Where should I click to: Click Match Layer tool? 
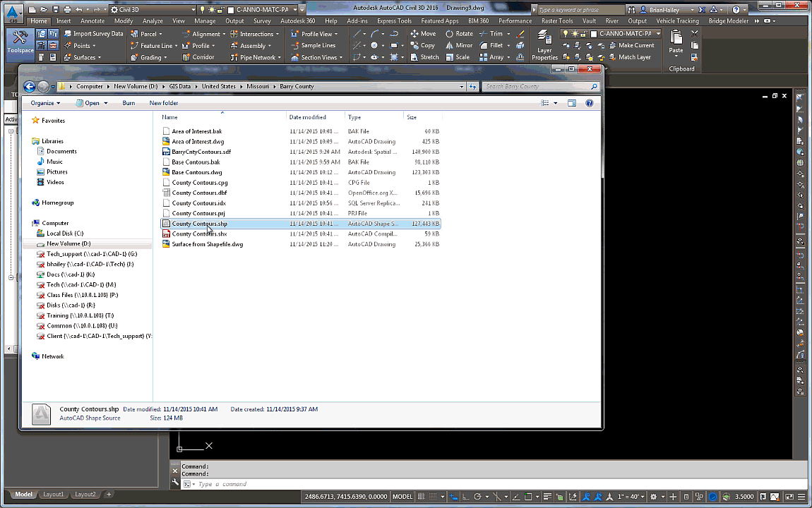point(629,57)
